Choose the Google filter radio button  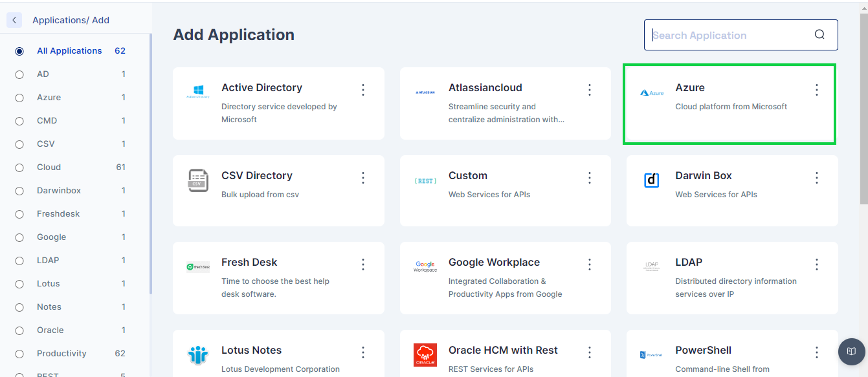[x=19, y=237]
